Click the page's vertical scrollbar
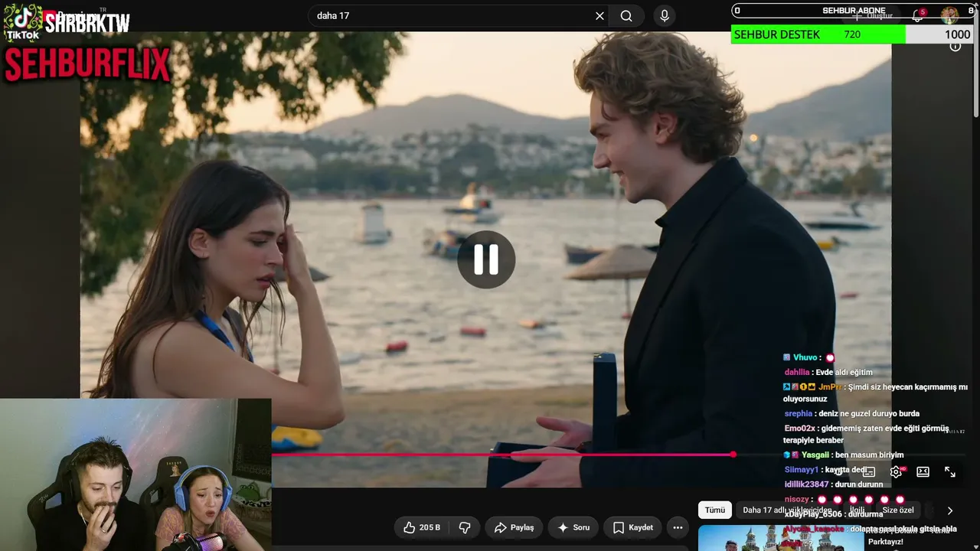The height and width of the screenshot is (551, 980). [975, 77]
